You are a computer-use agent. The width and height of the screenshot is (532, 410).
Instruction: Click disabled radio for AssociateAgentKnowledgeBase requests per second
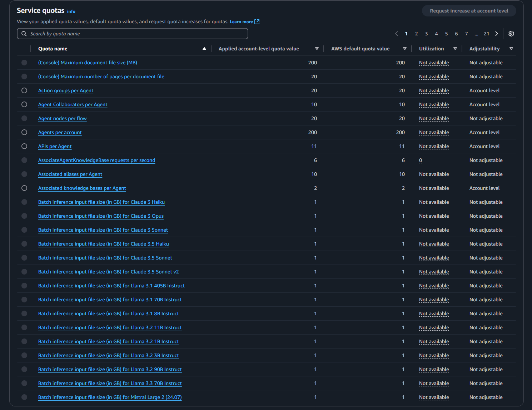point(24,160)
